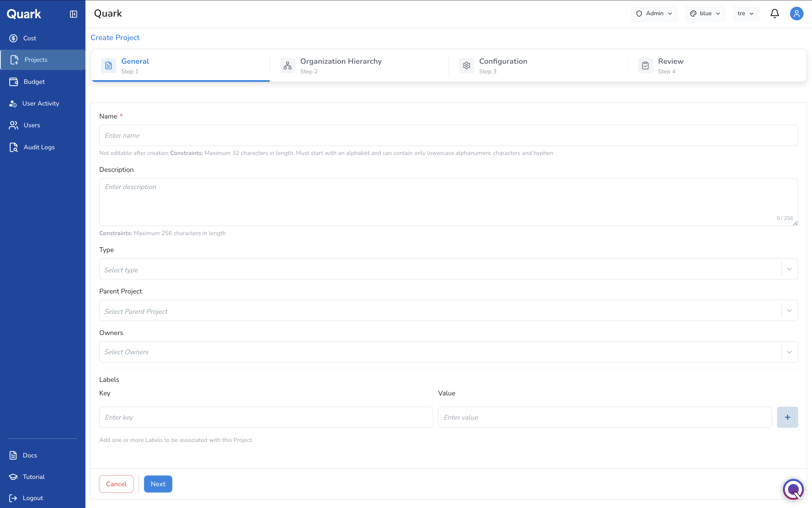Select the Configuration step tab
Viewport: 812px width, 508px height.
pyautogui.click(x=538, y=65)
